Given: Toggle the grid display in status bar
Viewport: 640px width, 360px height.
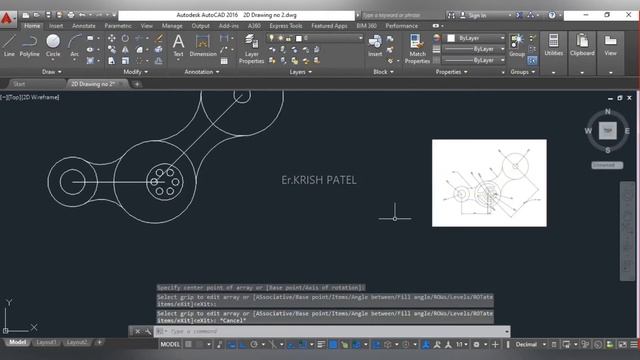Looking at the screenshot, I should click(x=189, y=344).
